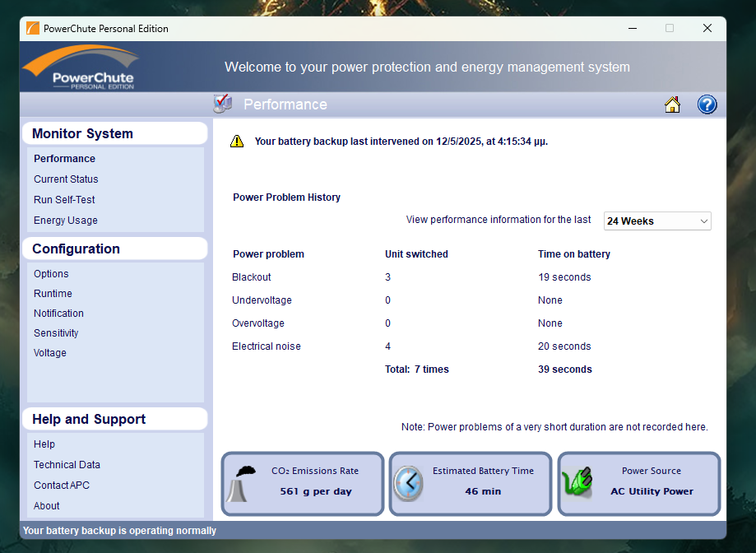The height and width of the screenshot is (553, 756).
Task: Go to Energy Usage
Action: [x=66, y=221]
